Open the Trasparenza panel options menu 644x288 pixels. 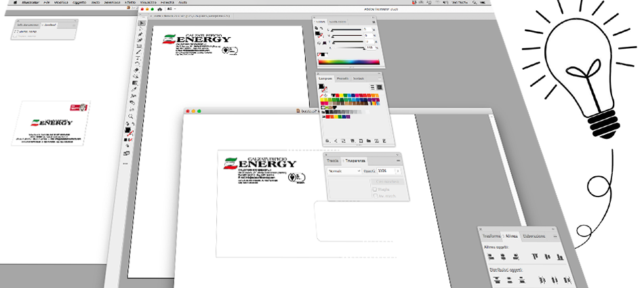(x=398, y=161)
